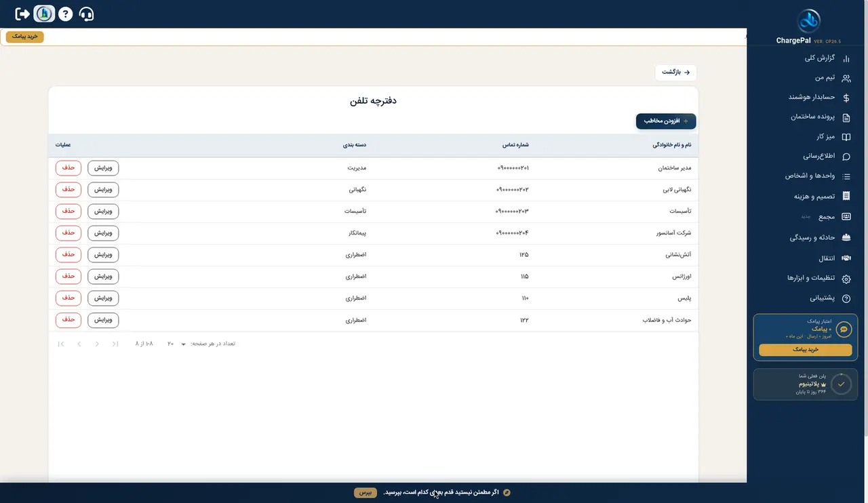Delete the حوادث آب و فاضلاب contact
The image size is (868, 503).
[x=68, y=320]
